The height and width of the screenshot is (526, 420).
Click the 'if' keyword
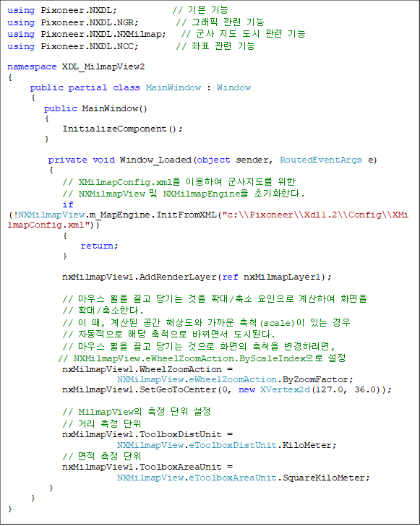pyautogui.click(x=68, y=204)
